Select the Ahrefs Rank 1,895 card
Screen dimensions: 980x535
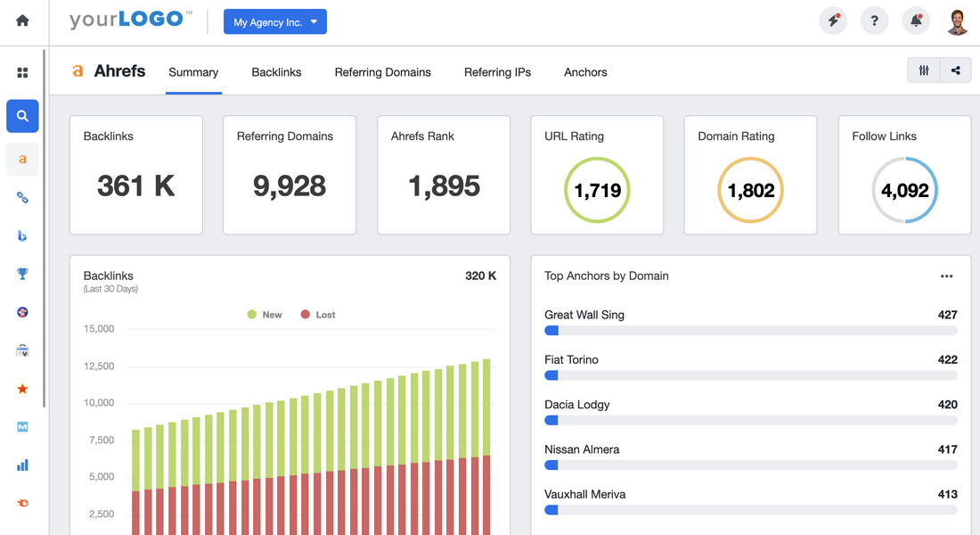coord(444,175)
